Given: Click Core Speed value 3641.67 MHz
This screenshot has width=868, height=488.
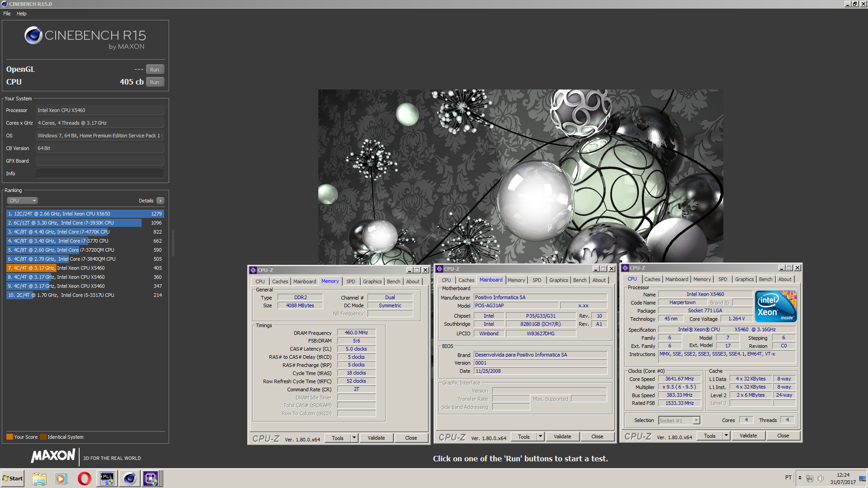Looking at the screenshot, I should [x=679, y=379].
